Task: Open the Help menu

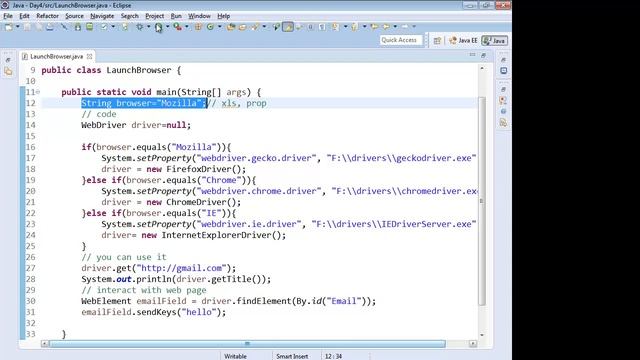Action: click(223, 16)
